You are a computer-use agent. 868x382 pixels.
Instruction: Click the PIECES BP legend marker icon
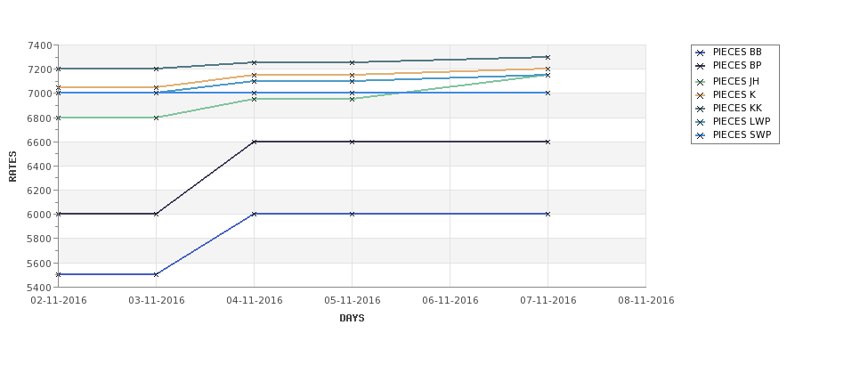[701, 67]
